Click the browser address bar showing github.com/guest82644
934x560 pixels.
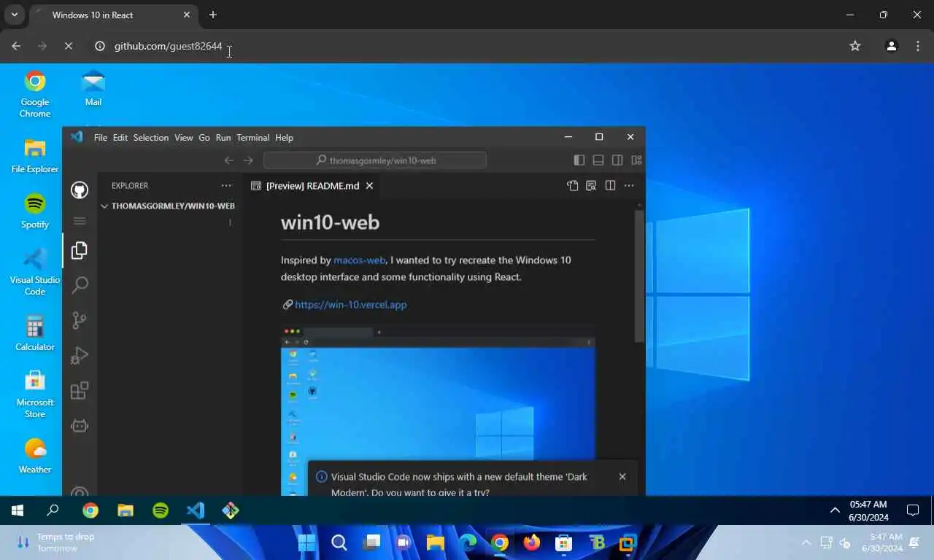pyautogui.click(x=467, y=46)
